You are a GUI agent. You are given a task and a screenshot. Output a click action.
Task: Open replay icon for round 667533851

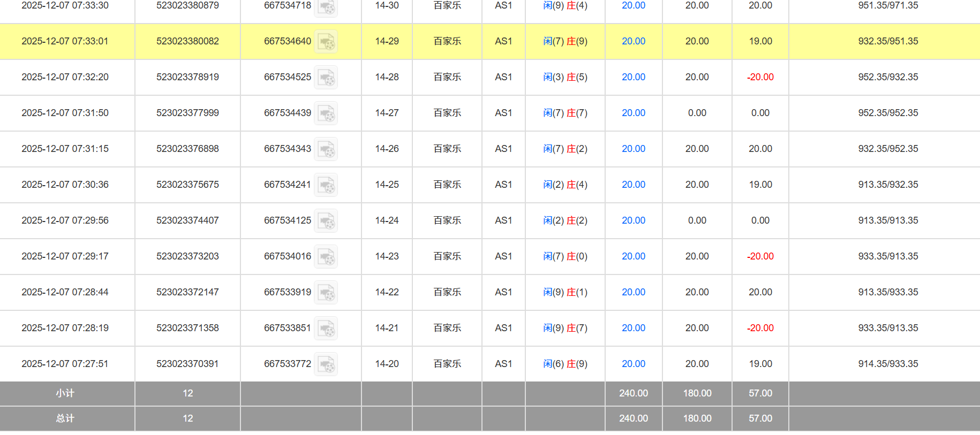click(x=326, y=329)
